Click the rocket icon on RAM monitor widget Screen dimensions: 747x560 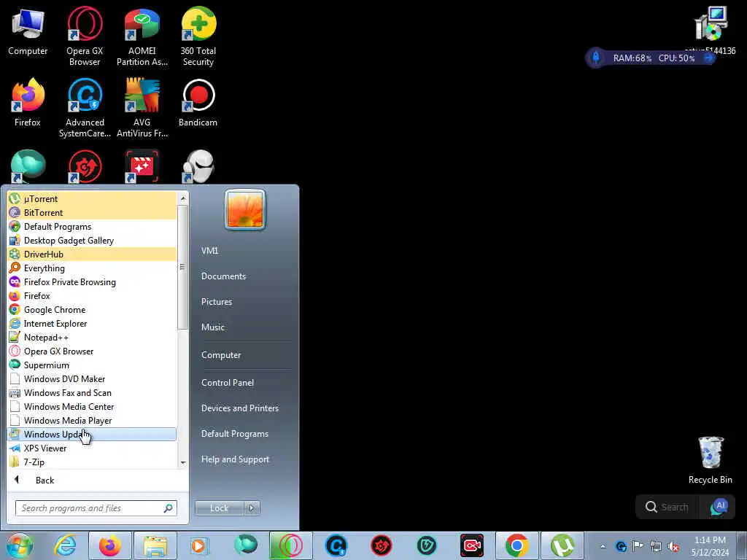coord(595,58)
